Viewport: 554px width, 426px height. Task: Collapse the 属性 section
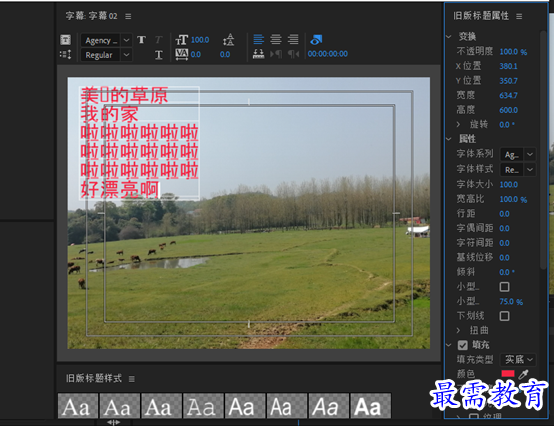tap(449, 139)
